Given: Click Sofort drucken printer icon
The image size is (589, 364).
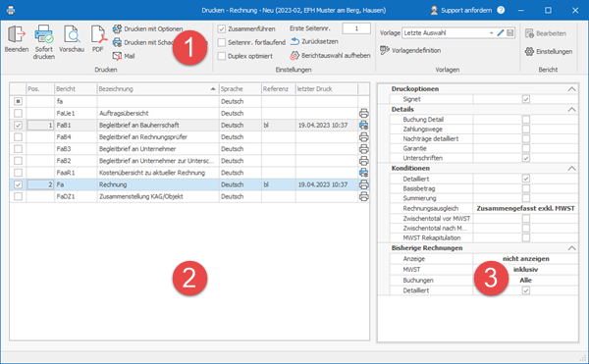Looking at the screenshot, I should click(x=44, y=35).
